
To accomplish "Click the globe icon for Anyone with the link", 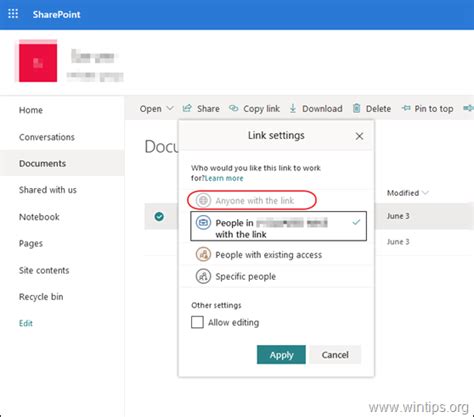I will (x=203, y=200).
